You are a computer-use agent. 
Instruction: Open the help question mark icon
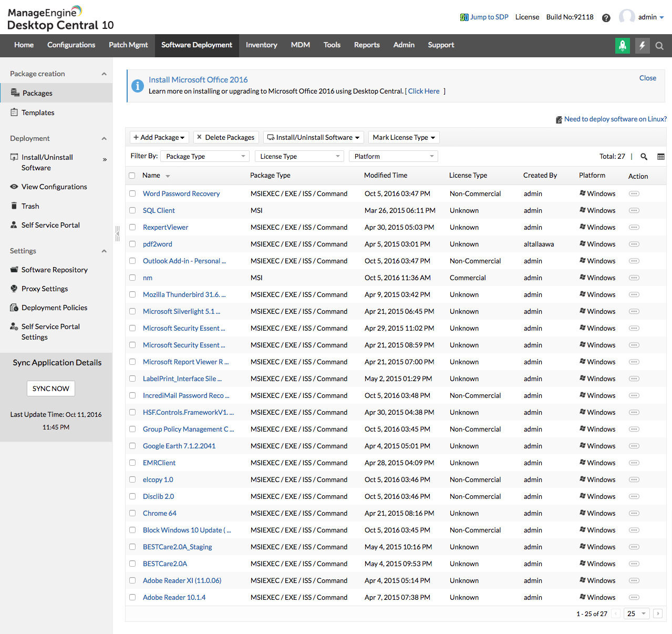pos(606,18)
